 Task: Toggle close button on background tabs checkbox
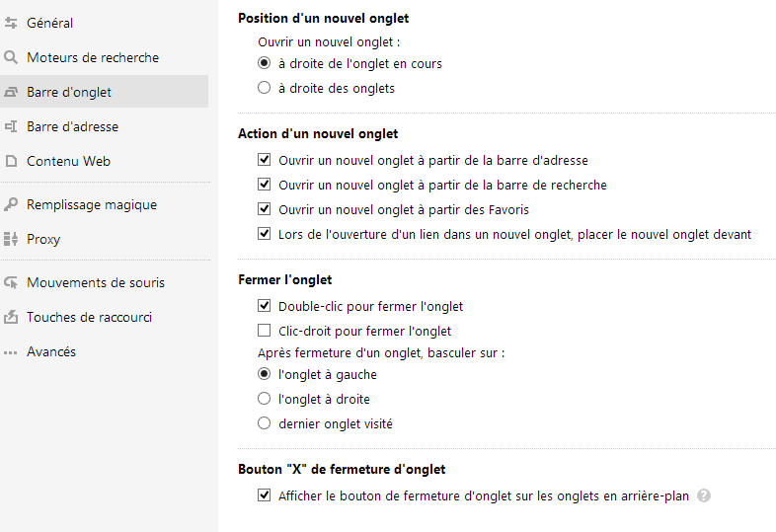click(x=265, y=494)
